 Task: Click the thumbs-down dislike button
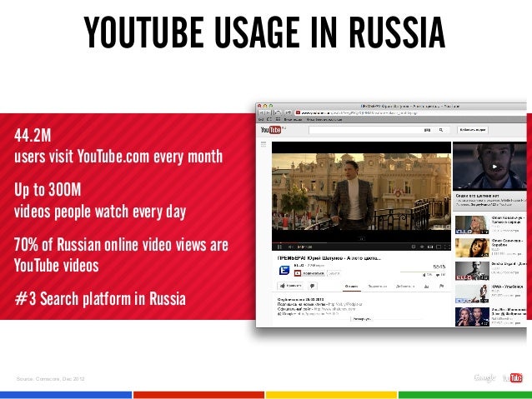tap(312, 286)
